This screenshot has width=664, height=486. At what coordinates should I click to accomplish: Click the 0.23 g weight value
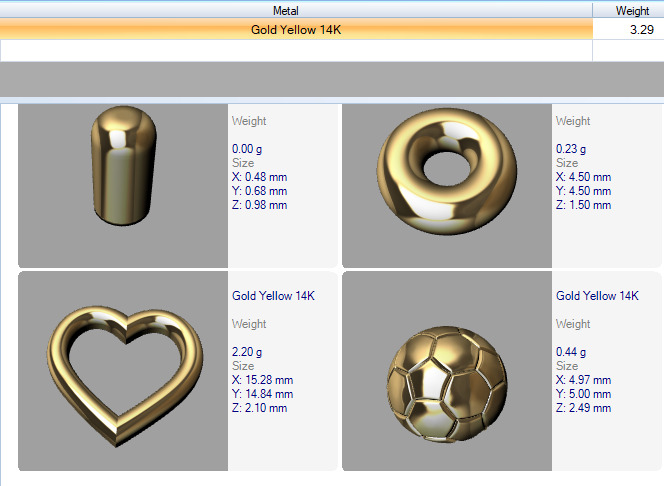coord(571,149)
